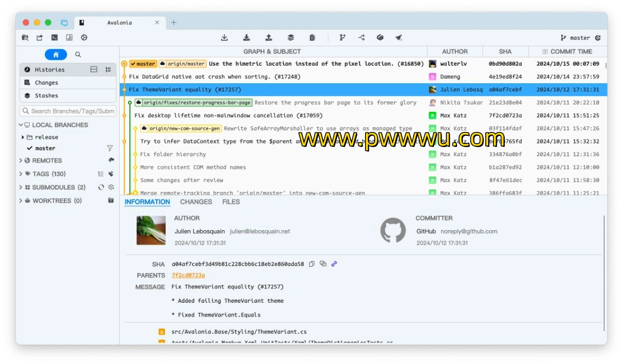Add submodule icon beside SUBMODULES
Image resolution: width=623 pixels, height=364 pixels.
click(x=111, y=187)
